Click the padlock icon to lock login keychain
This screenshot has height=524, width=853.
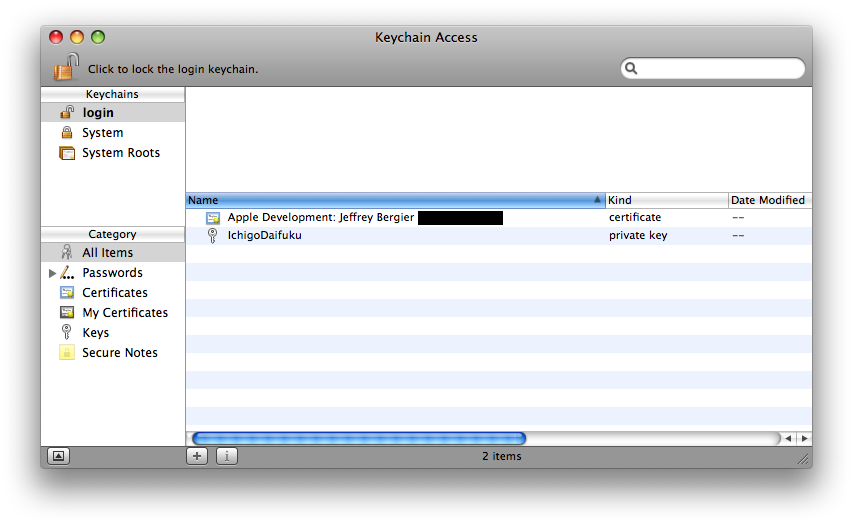pos(65,67)
